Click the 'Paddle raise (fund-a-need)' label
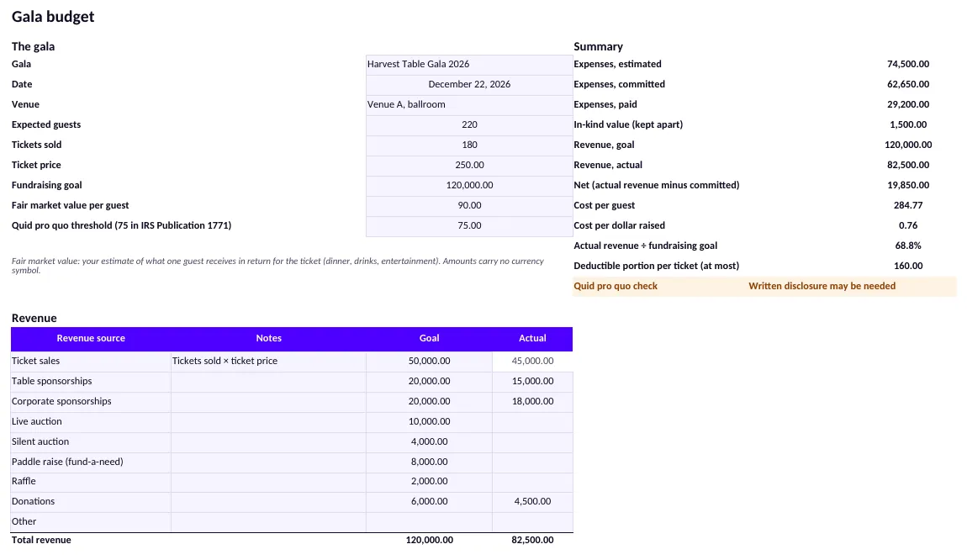The width and height of the screenshot is (967, 560). click(x=67, y=462)
